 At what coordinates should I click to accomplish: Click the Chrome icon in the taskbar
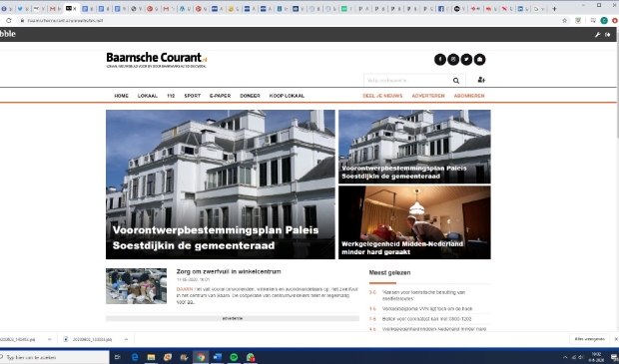click(x=201, y=357)
